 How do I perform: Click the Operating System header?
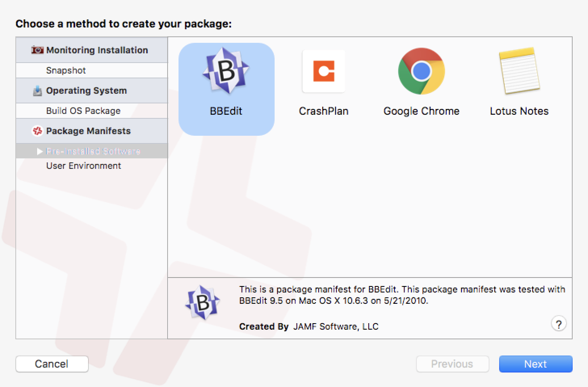[x=92, y=90]
